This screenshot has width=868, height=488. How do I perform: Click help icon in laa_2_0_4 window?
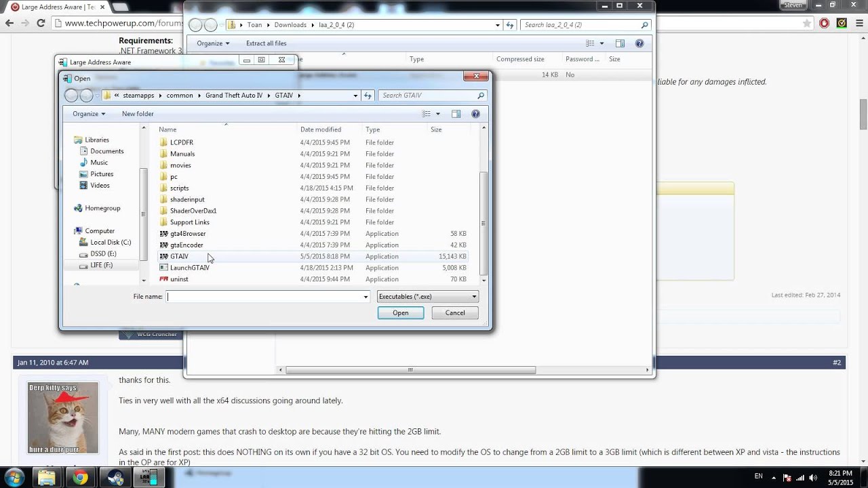[x=639, y=43]
